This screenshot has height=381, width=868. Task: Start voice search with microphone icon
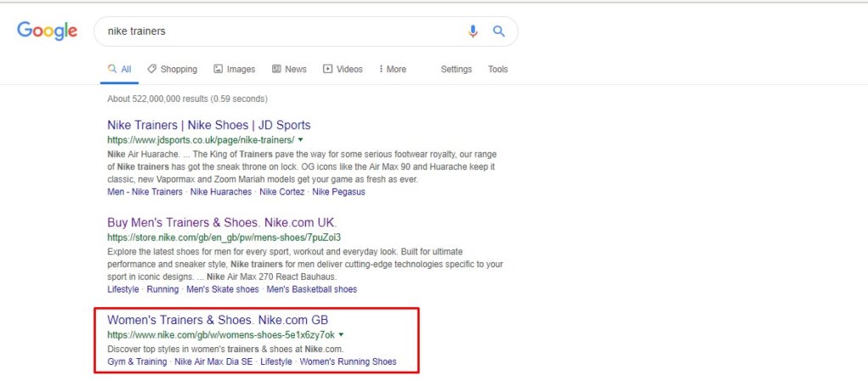(472, 31)
